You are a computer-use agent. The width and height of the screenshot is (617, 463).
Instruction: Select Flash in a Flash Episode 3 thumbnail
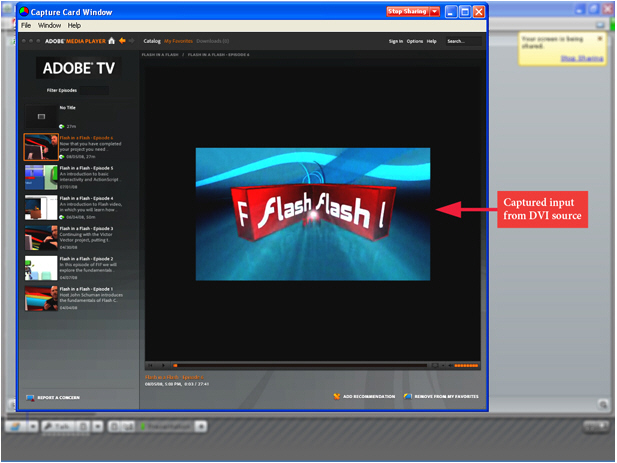41,238
